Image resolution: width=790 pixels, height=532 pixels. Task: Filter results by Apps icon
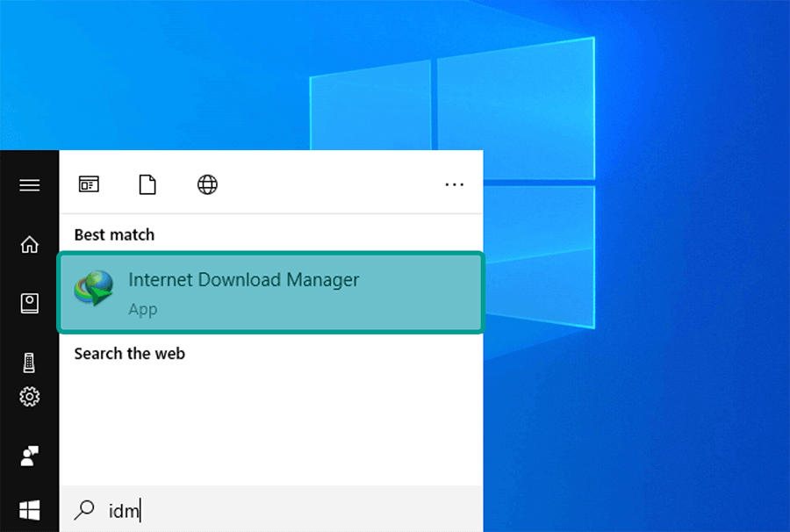click(89, 184)
